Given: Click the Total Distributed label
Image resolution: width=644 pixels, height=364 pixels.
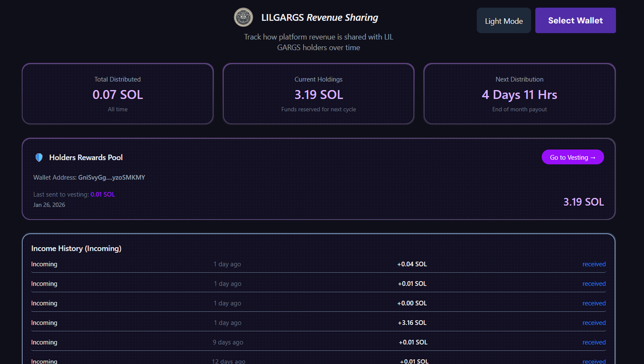Looking at the screenshot, I should pyautogui.click(x=118, y=79).
